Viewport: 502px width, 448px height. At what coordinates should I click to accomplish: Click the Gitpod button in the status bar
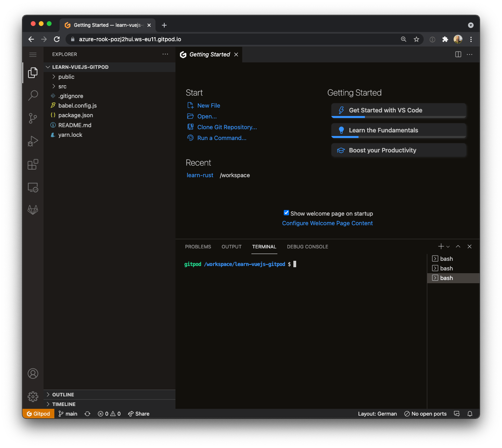pos(38,414)
